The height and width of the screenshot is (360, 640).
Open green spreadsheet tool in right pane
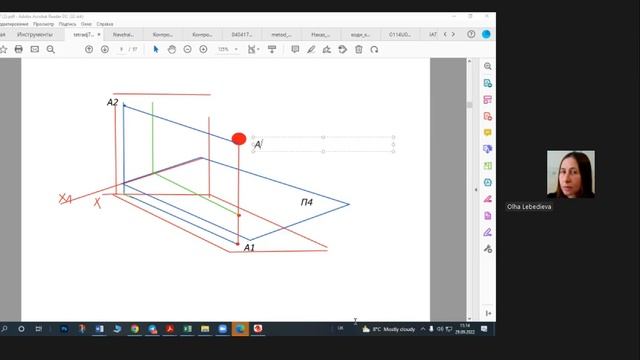487,166
